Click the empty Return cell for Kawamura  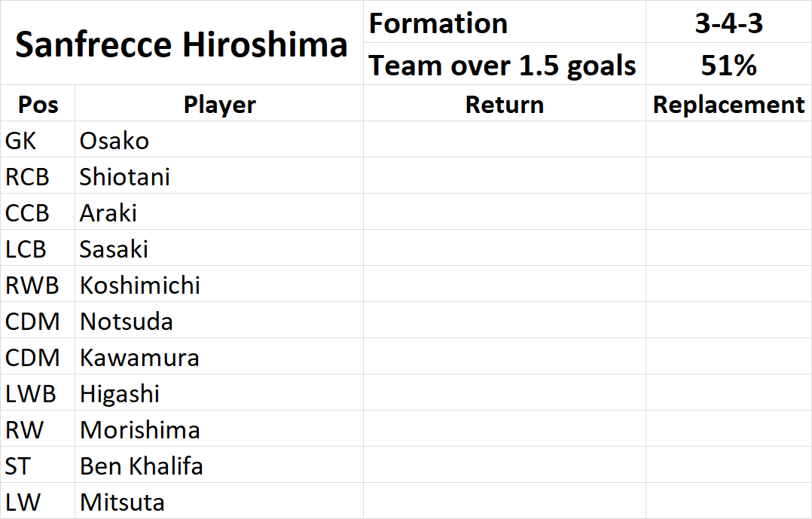505,357
